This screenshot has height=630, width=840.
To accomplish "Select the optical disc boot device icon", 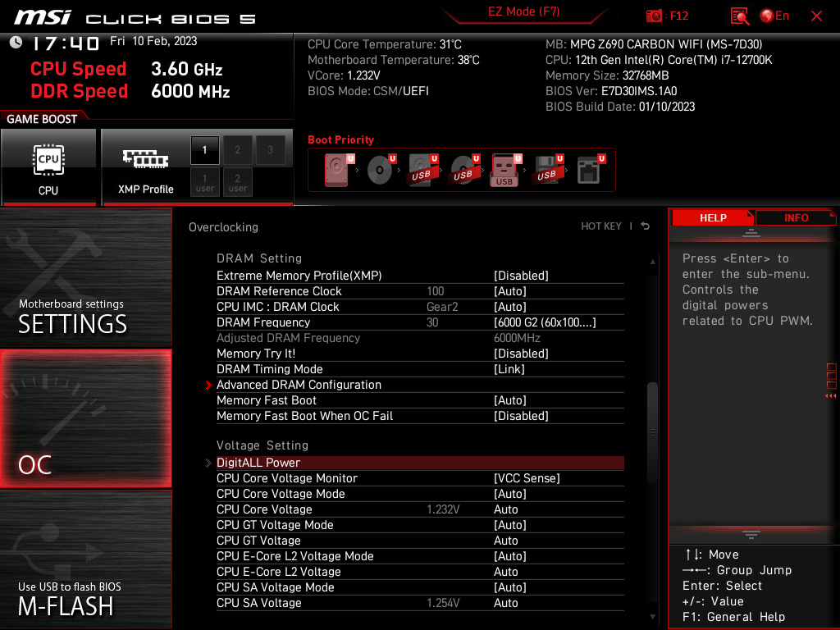I will point(381,170).
